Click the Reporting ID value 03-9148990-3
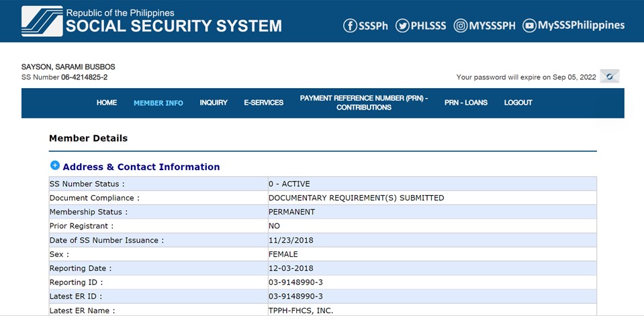This screenshot has height=316, width=644. click(x=295, y=282)
